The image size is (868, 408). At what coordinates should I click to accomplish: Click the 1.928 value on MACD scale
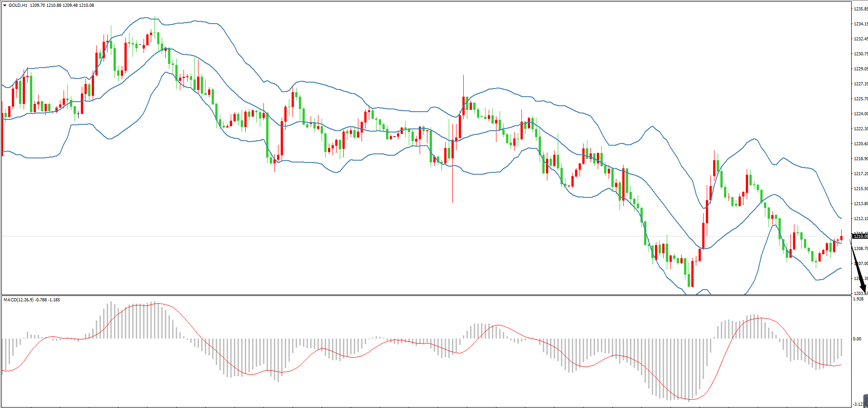858,299
